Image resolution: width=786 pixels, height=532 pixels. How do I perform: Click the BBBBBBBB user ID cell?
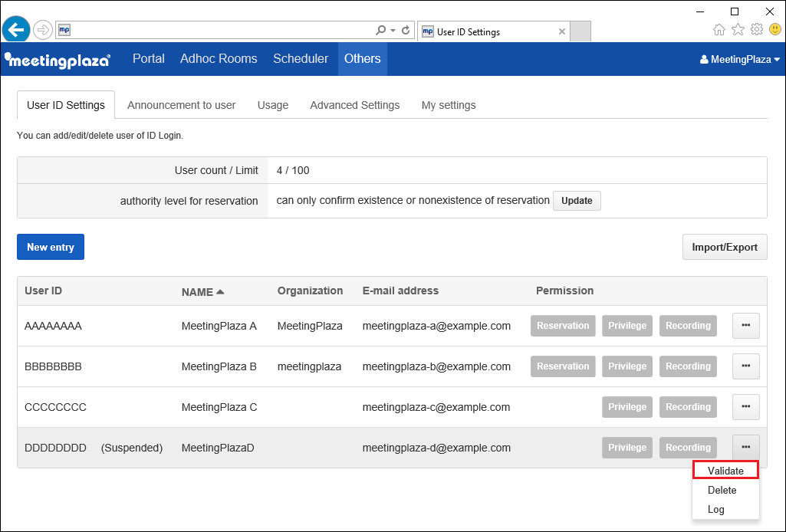tap(53, 366)
